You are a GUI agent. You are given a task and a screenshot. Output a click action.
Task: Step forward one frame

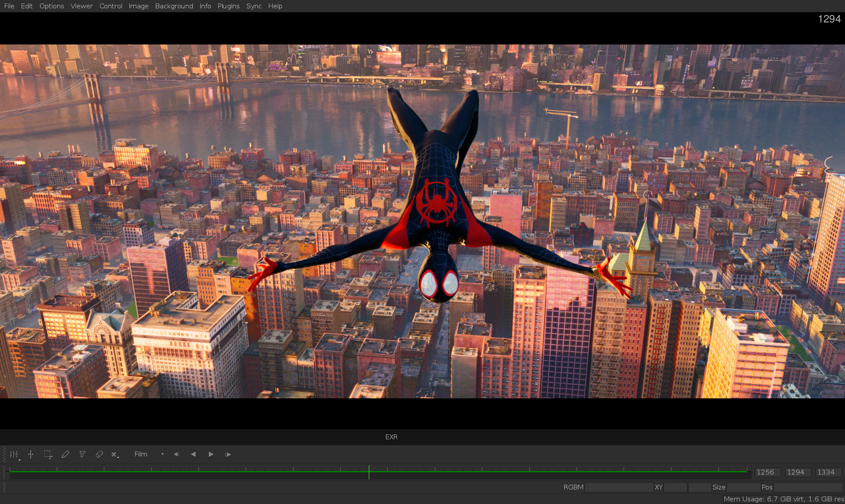click(228, 454)
